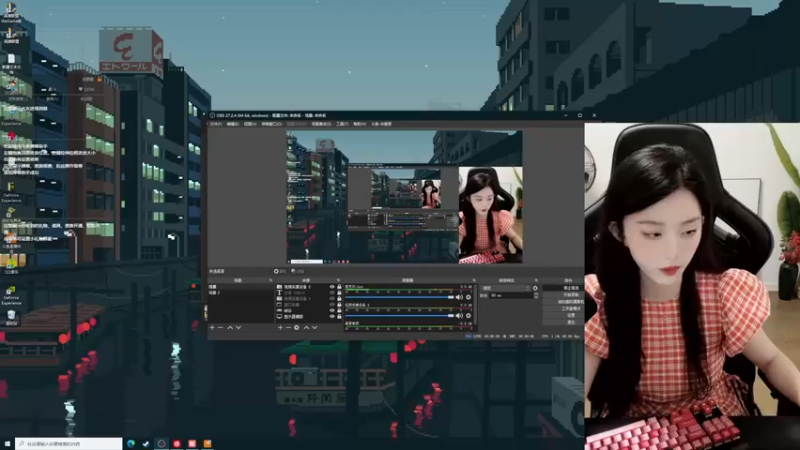Open the View menu in OBS
This screenshot has width=800, height=450.
(250, 124)
